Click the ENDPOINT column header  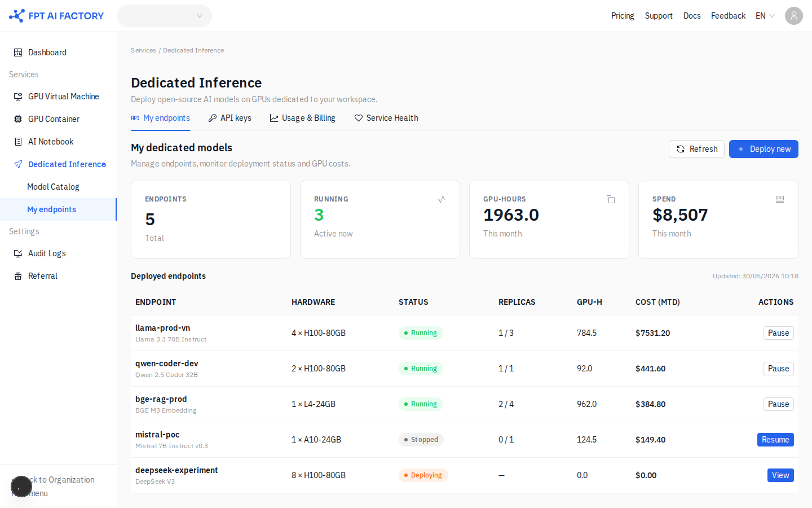pyautogui.click(x=156, y=302)
